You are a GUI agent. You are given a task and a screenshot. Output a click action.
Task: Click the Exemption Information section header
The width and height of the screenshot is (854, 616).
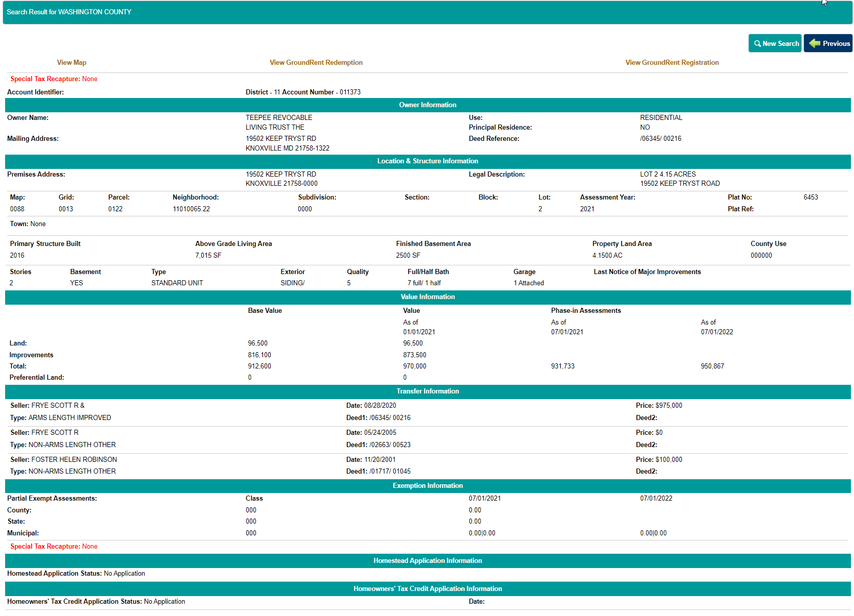pyautogui.click(x=428, y=486)
